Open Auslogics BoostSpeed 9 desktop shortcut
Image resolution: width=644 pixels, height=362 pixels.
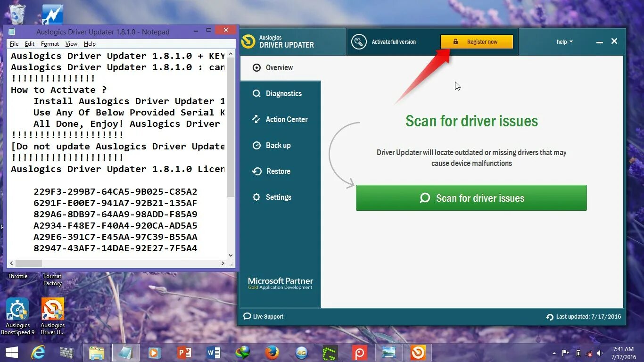(17, 316)
